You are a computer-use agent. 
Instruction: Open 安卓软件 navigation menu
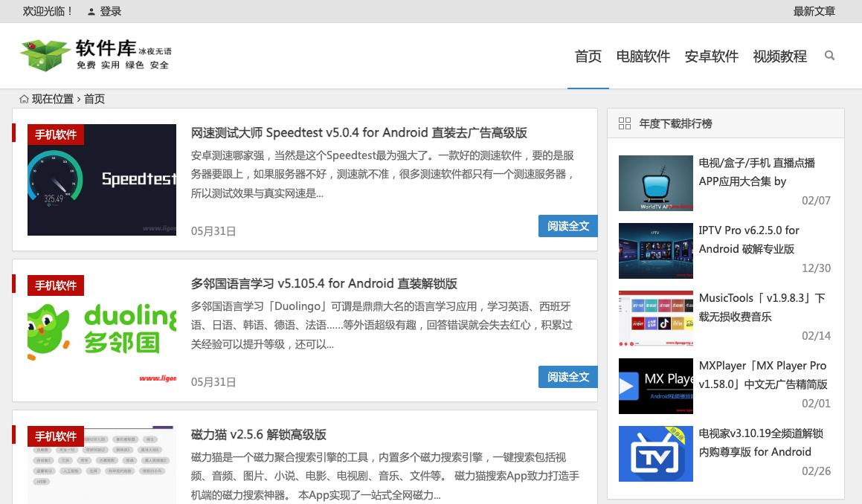711,56
